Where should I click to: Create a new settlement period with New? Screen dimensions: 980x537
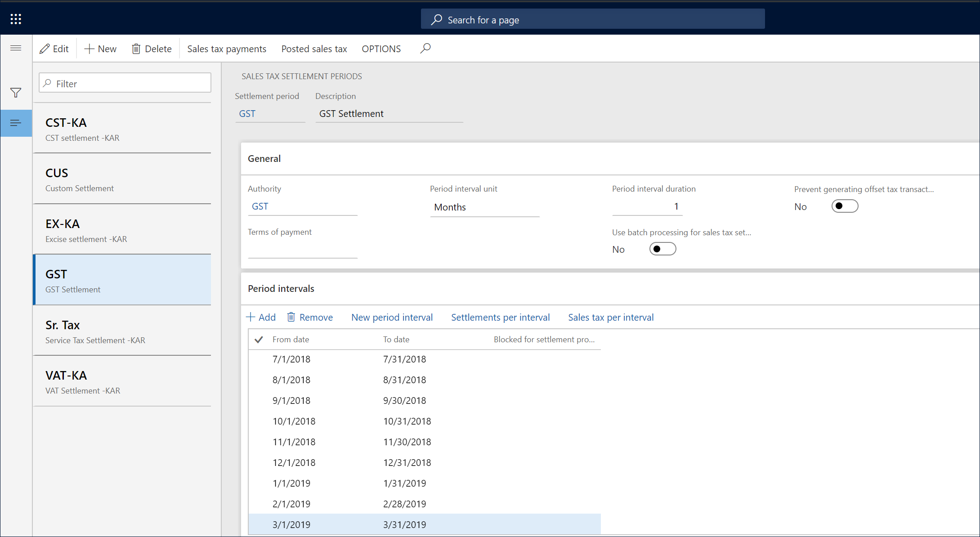click(x=101, y=49)
